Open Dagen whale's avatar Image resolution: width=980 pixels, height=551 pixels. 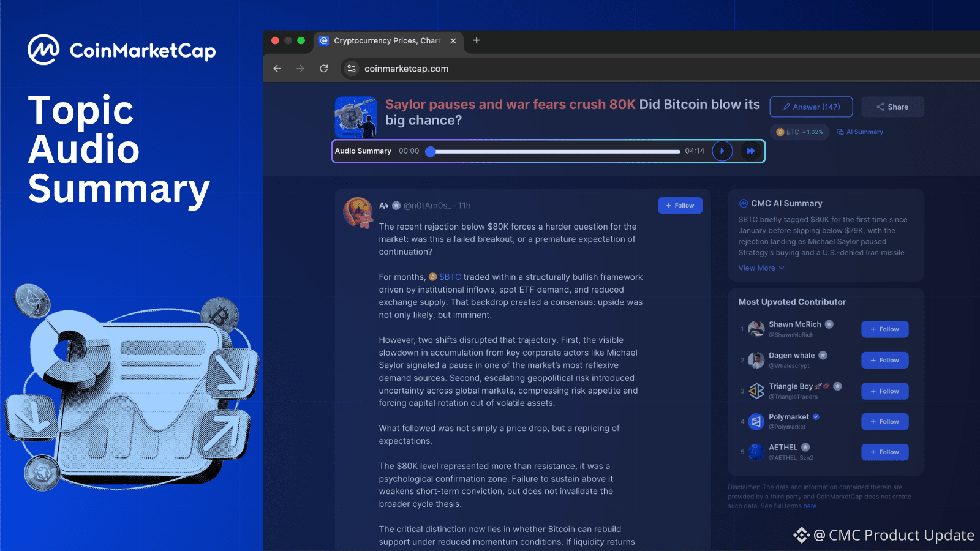pos(756,360)
